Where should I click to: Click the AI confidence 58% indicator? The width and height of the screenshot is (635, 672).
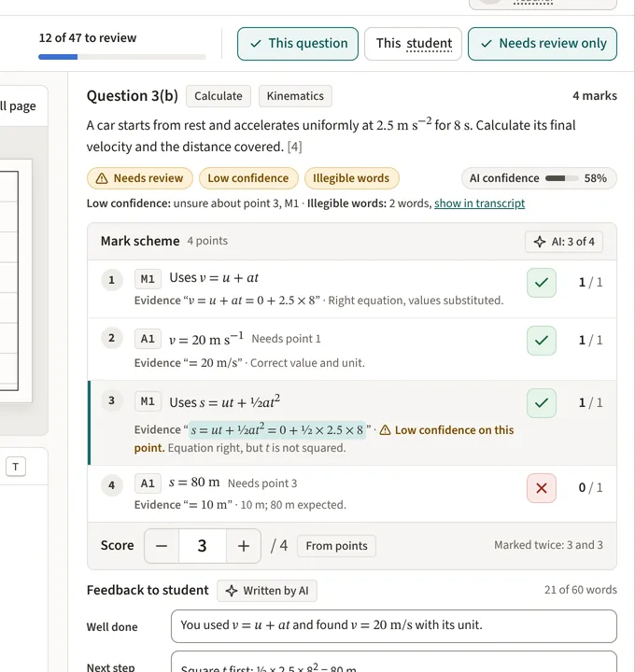point(539,178)
